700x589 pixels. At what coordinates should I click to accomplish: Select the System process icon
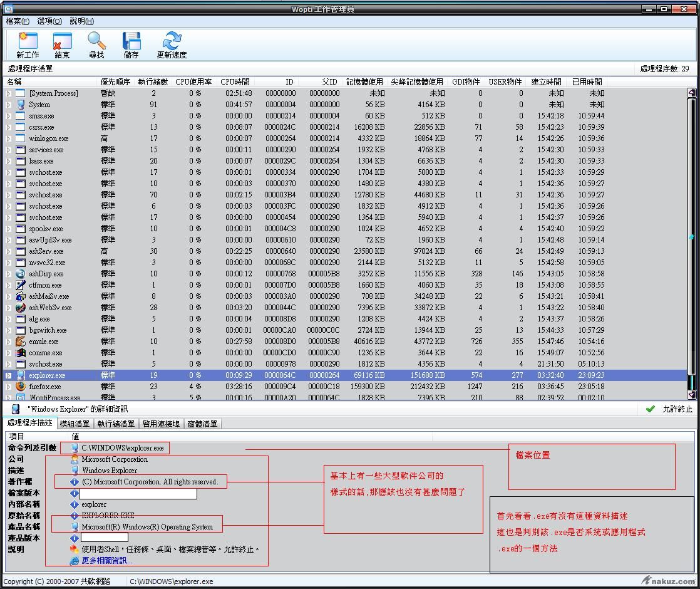point(21,105)
